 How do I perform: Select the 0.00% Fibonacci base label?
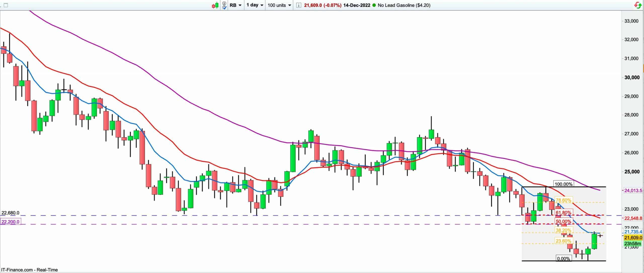click(563, 259)
